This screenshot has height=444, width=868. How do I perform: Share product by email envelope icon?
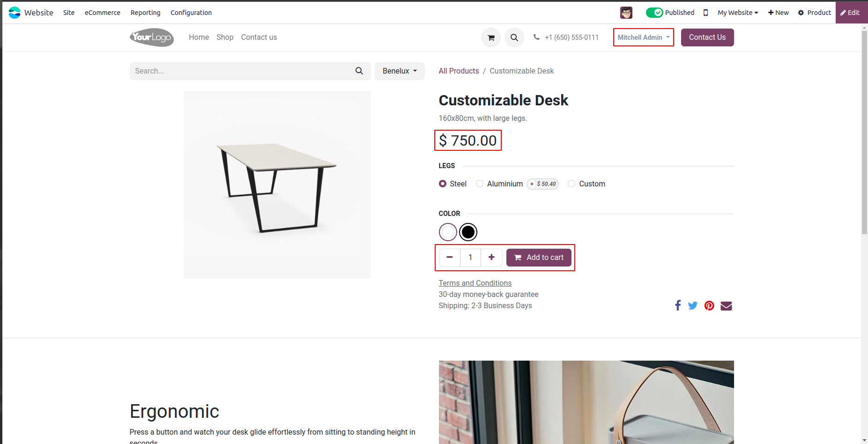pyautogui.click(x=726, y=306)
